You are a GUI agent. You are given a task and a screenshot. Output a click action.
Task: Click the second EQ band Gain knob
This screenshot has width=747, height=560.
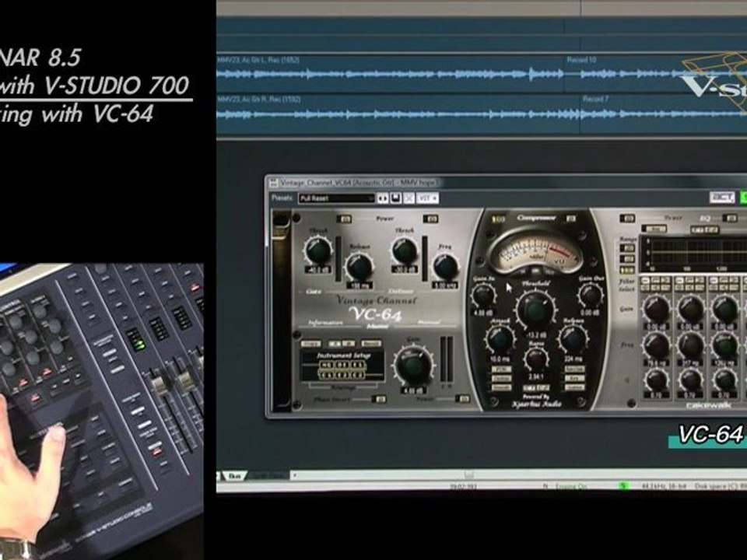(x=690, y=309)
